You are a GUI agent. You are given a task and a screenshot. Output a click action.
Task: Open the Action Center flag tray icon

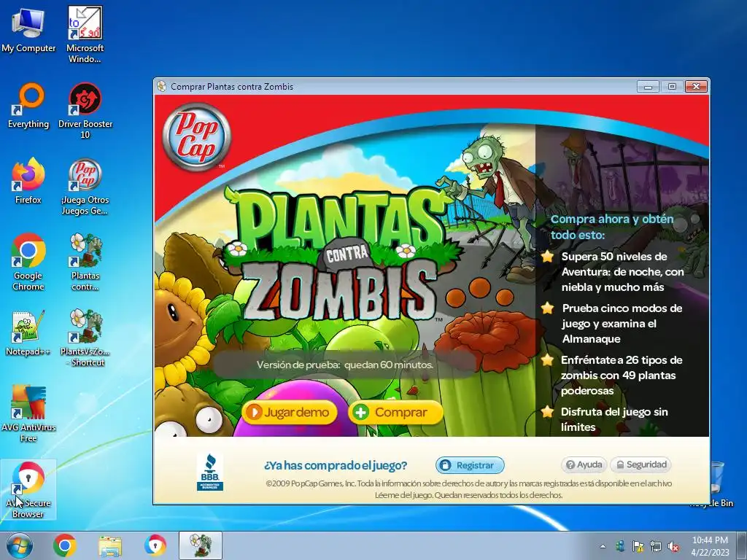638,546
